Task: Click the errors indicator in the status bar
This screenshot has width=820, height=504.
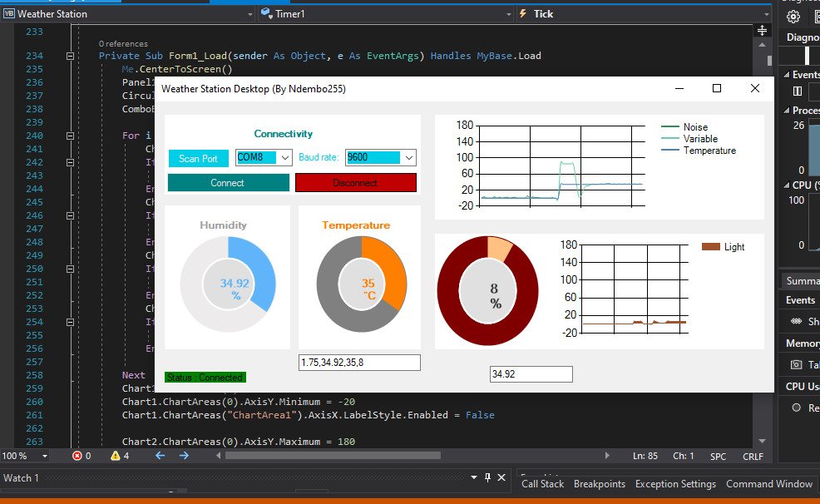Action: [x=77, y=456]
